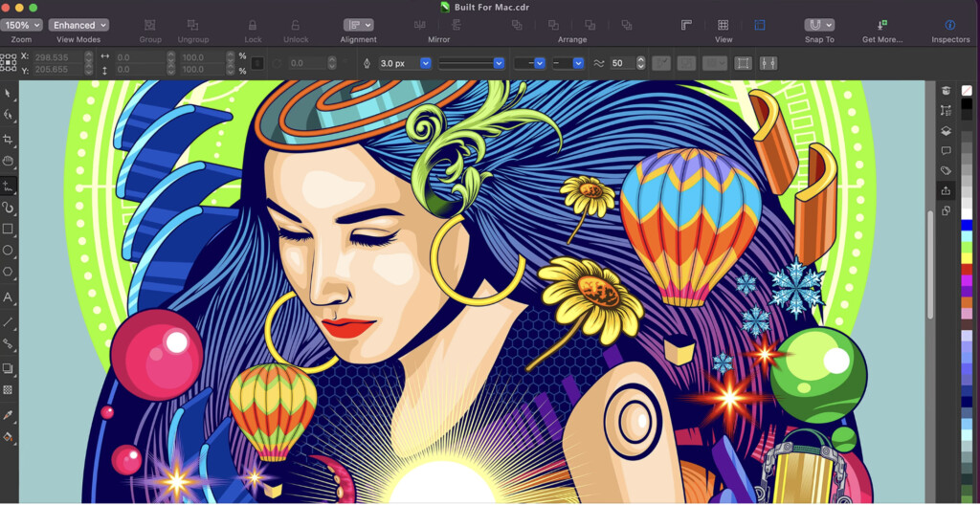Select the Drop Shadow tool
Screen dimensions: 980x505
tap(8, 368)
